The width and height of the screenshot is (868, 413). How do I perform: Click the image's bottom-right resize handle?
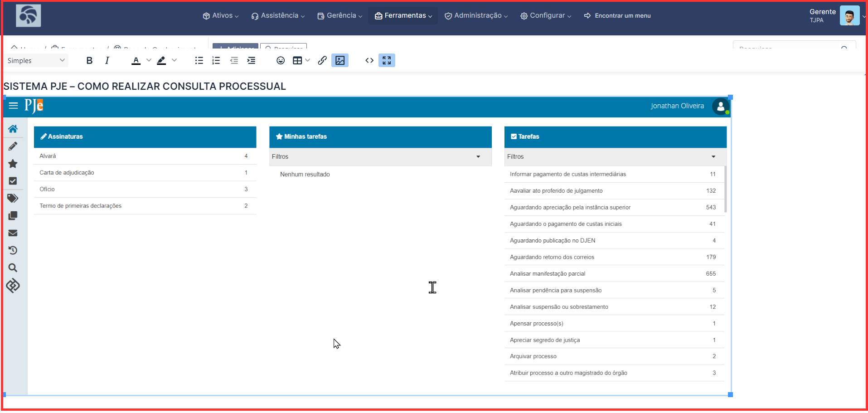click(x=730, y=395)
